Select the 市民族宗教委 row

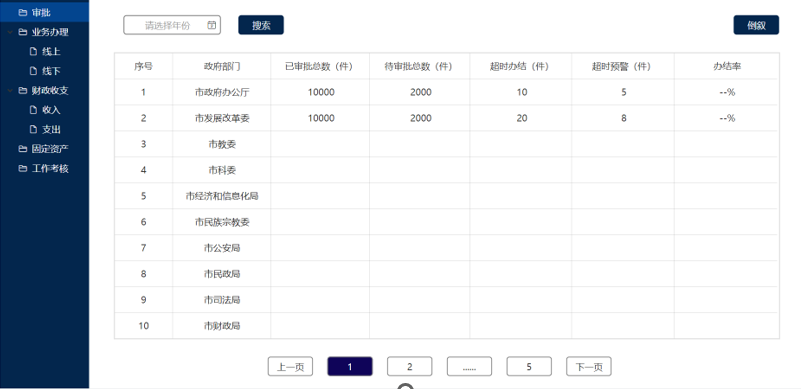coord(447,222)
